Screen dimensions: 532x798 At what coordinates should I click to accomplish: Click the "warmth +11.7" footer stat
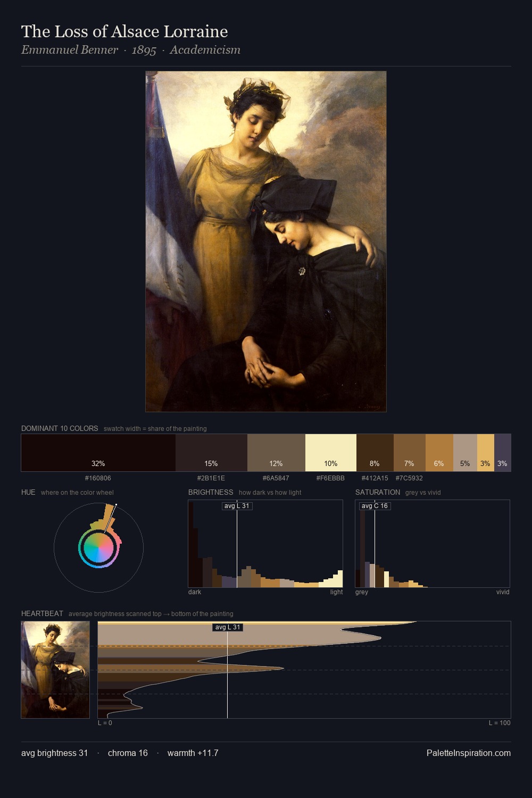[x=193, y=753]
